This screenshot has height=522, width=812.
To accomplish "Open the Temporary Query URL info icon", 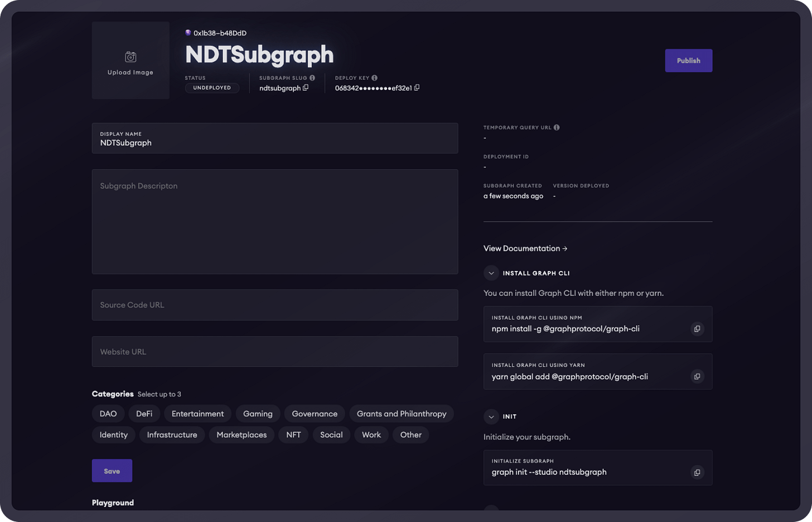I will (x=557, y=127).
